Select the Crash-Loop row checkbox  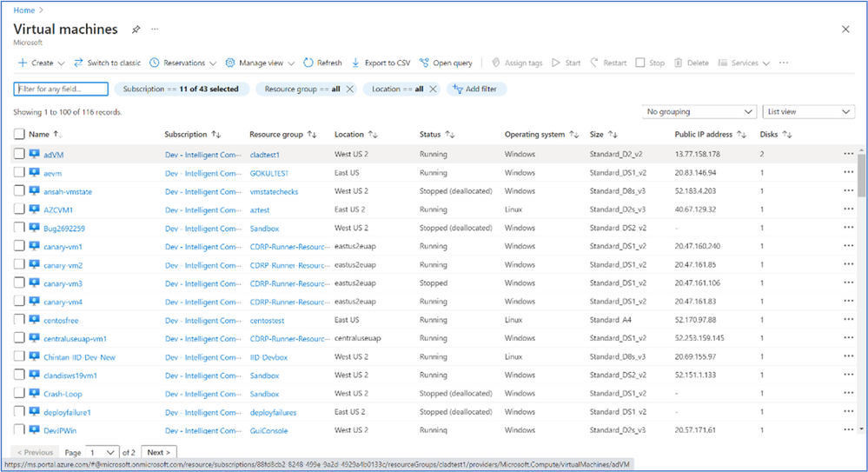(19, 393)
